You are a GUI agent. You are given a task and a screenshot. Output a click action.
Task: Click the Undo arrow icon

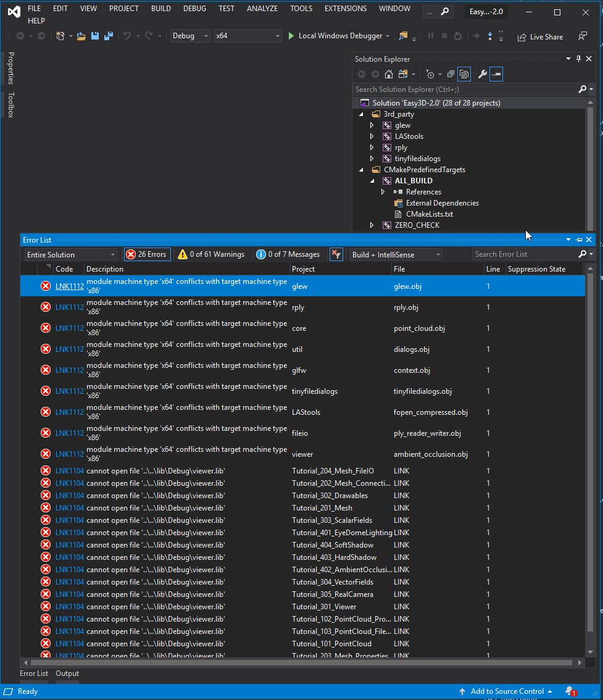[x=127, y=36]
